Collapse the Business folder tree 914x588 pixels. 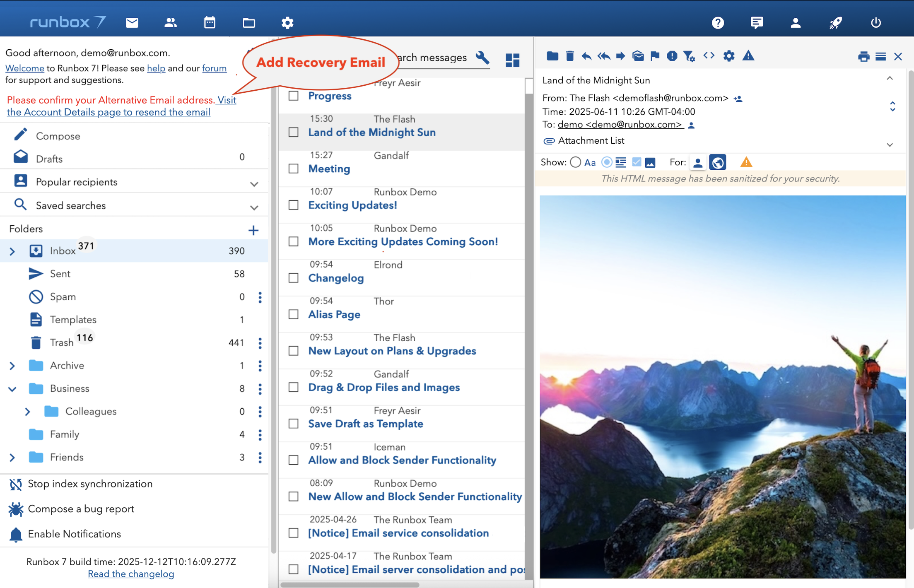click(x=12, y=389)
